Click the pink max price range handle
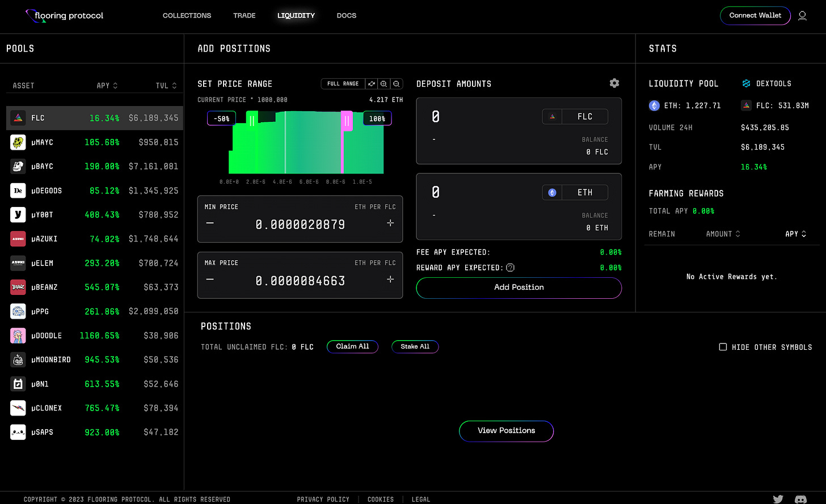Screen dimensions: 826x504 [347, 121]
